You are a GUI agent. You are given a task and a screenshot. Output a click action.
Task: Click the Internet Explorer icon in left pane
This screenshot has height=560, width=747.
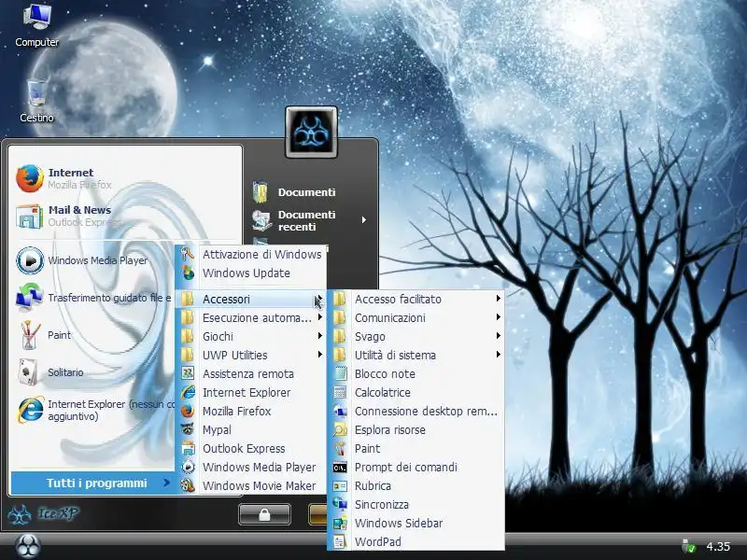tap(31, 410)
